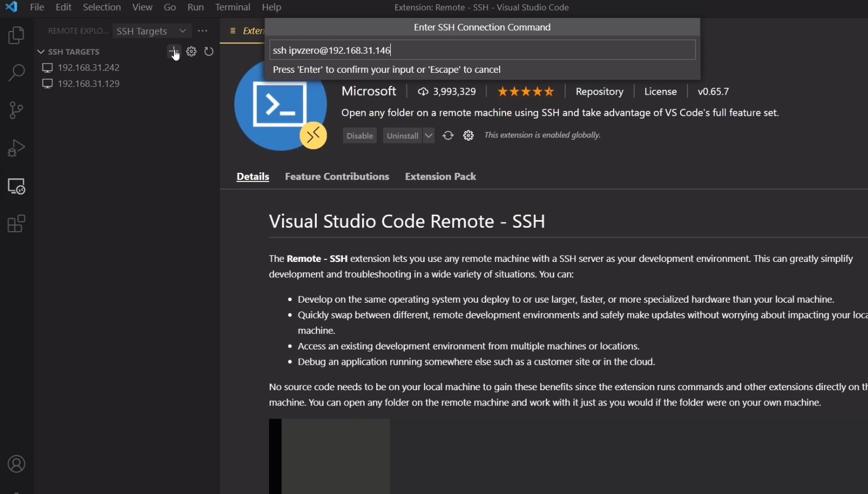Open the Help menu

[271, 7]
